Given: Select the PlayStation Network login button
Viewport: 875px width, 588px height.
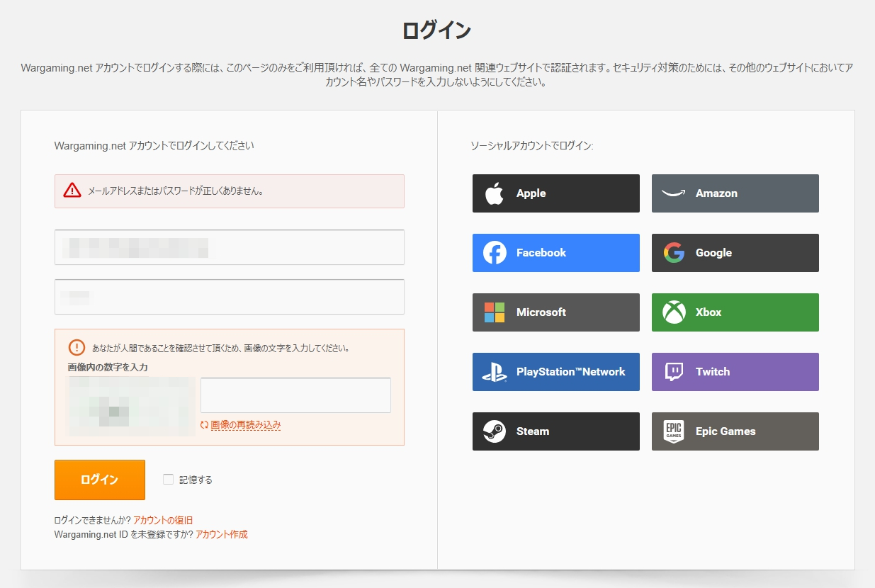Looking at the screenshot, I should coord(556,372).
